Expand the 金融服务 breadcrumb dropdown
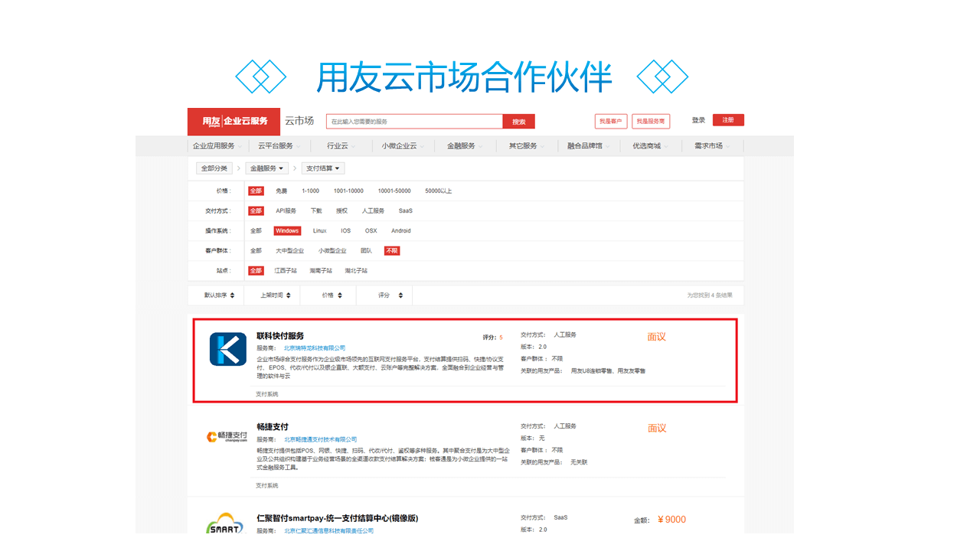The image size is (980, 551). tap(267, 168)
